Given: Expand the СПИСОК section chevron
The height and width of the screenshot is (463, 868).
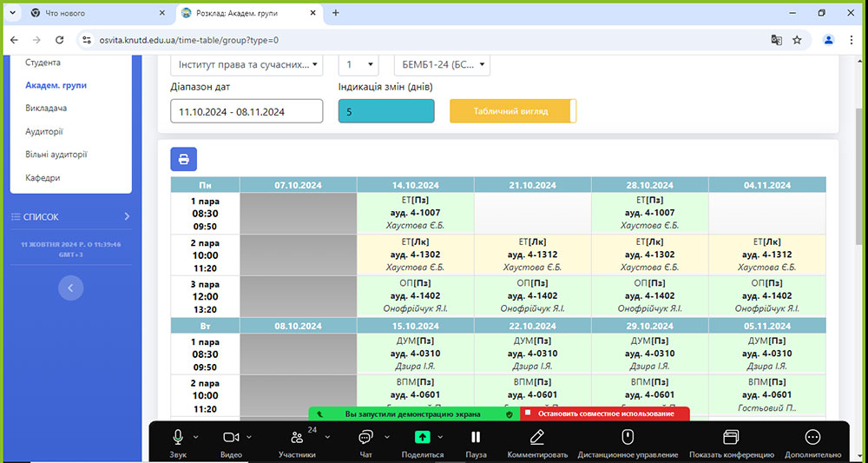Looking at the screenshot, I should pyautogui.click(x=126, y=216).
